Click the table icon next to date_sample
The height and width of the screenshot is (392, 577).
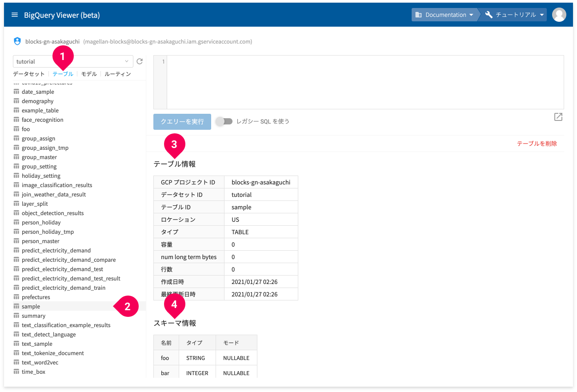coord(16,92)
